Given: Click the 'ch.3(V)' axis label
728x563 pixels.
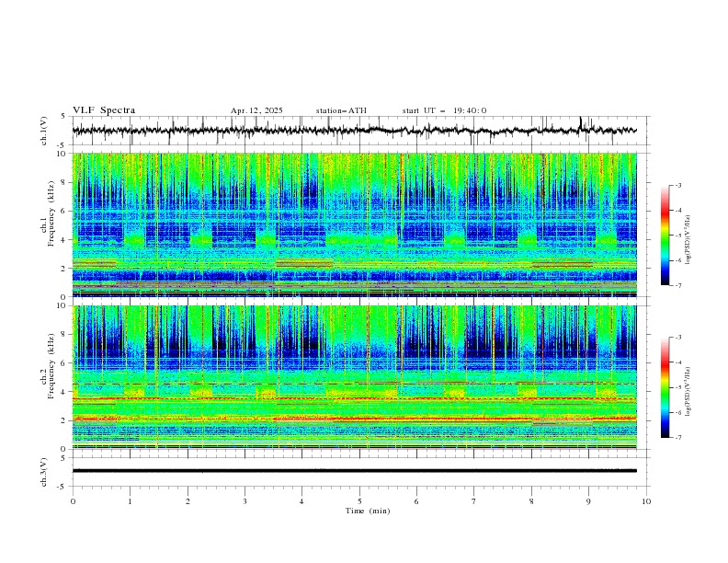Looking at the screenshot, I should point(44,472).
